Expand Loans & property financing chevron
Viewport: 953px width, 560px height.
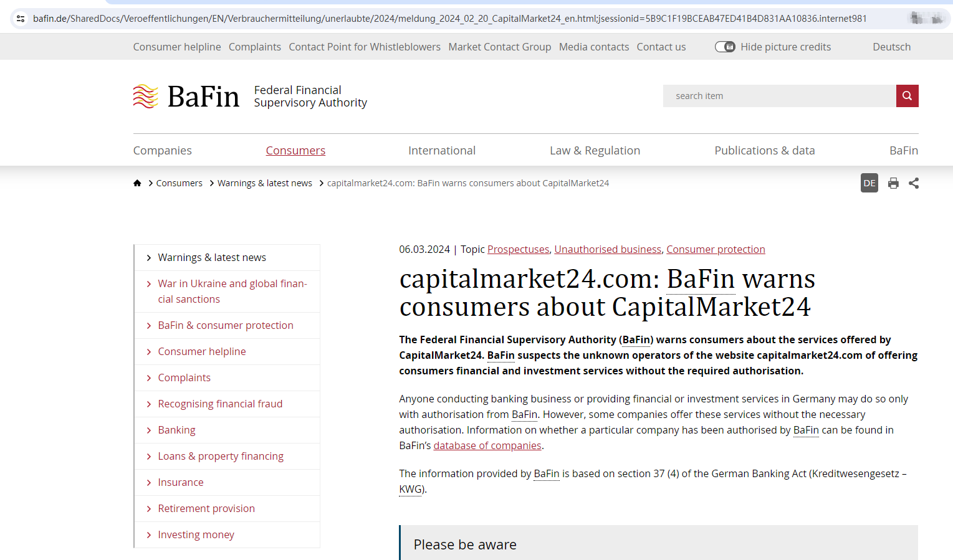click(148, 457)
